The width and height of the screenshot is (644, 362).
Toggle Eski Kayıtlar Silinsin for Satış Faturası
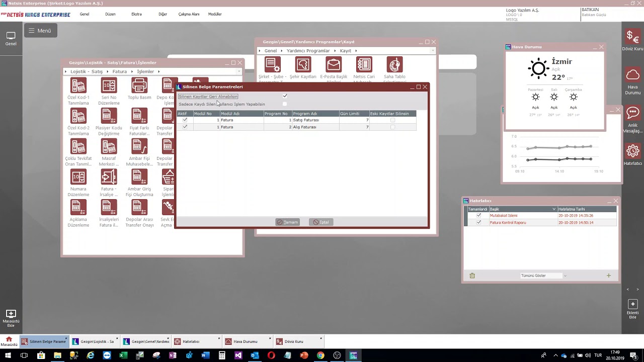point(392,120)
